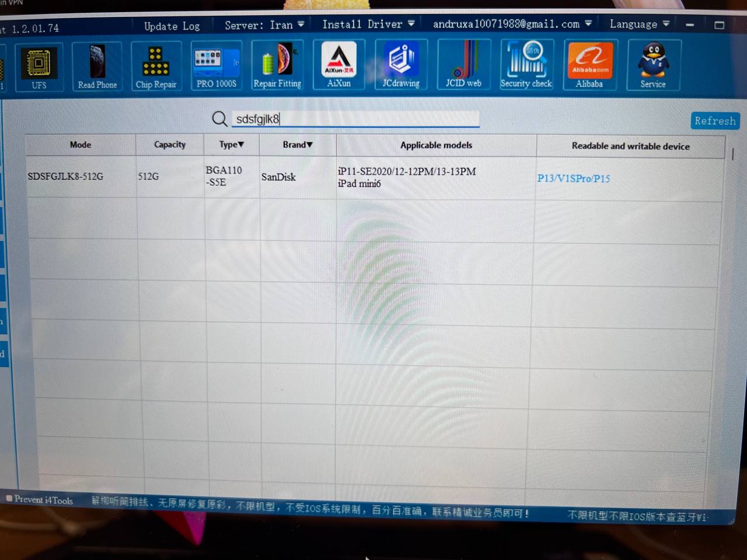Open the Repair Fitting tool
This screenshot has width=747, height=560.
click(x=277, y=65)
